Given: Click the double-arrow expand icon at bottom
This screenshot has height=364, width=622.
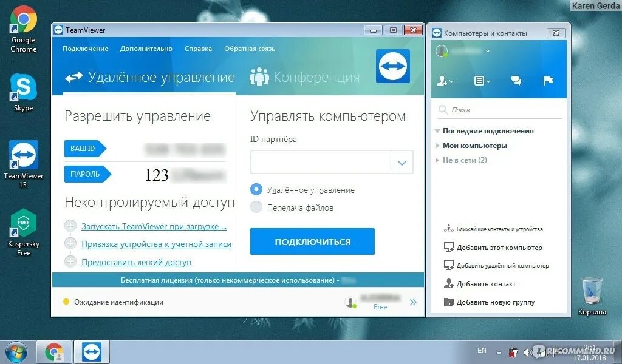Looking at the screenshot, I should click(413, 302).
